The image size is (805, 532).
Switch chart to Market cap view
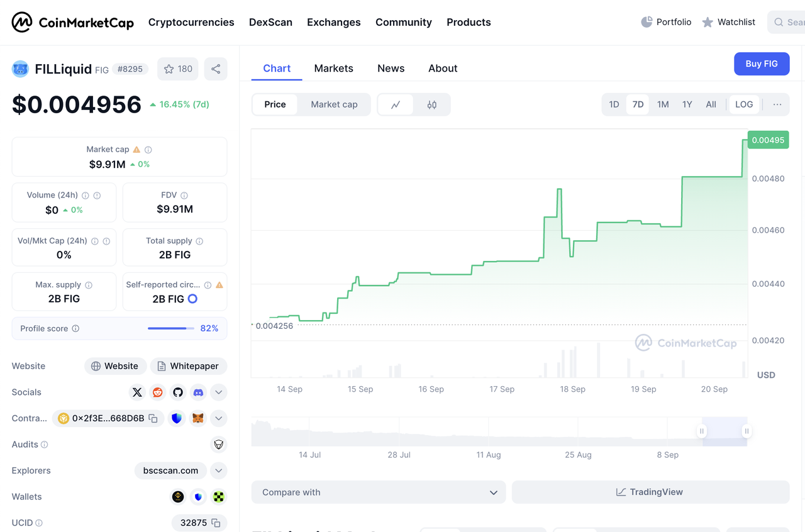[x=334, y=104]
